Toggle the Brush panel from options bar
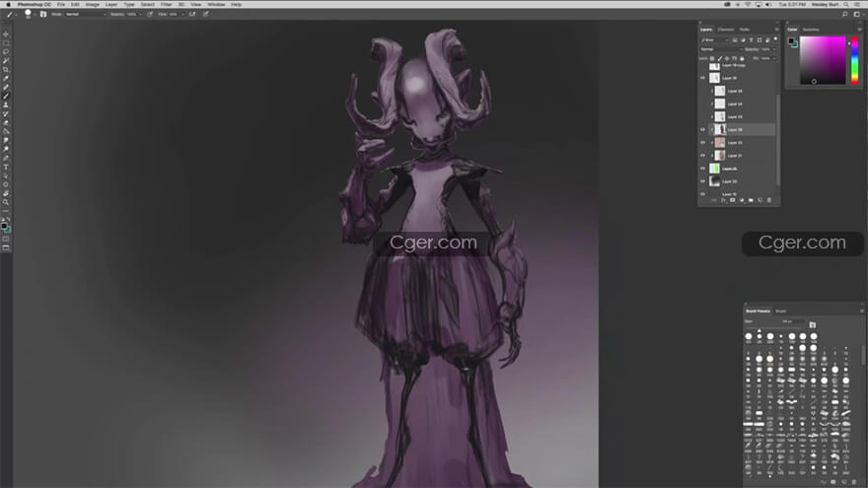This screenshot has width=868, height=488. [x=43, y=15]
